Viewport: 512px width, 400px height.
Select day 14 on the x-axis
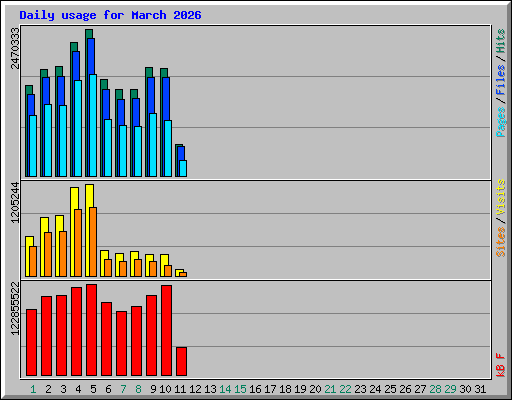pos(225,389)
